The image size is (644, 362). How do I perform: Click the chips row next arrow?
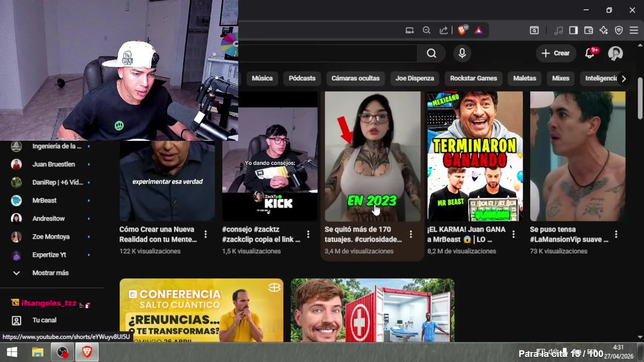(623, 78)
